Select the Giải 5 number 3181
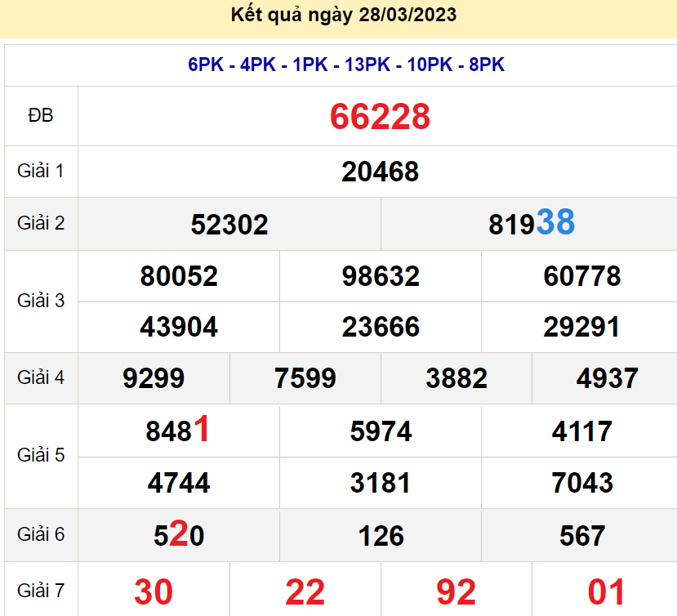Screen dimensions: 677x616 [381, 483]
